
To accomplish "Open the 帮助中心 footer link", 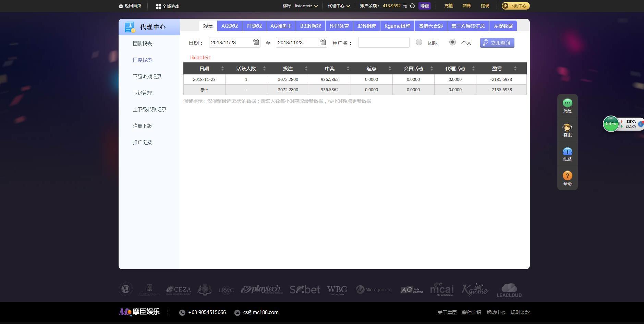I will point(496,312).
